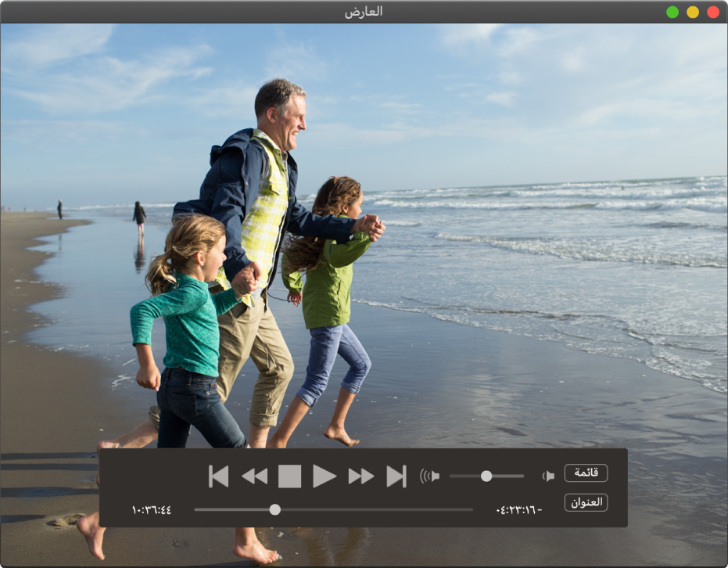This screenshot has height=568, width=728.
Task: Click the double-arrow fast-forward button
Action: (x=361, y=476)
